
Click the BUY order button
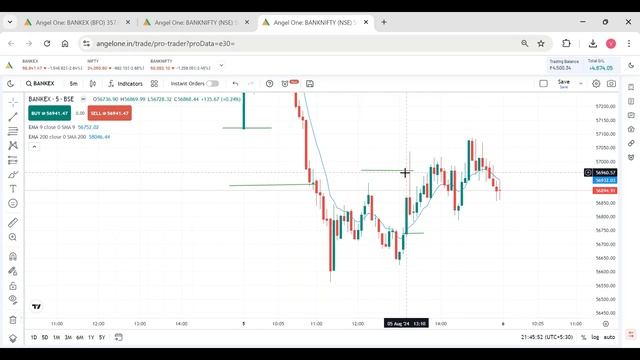49,113
